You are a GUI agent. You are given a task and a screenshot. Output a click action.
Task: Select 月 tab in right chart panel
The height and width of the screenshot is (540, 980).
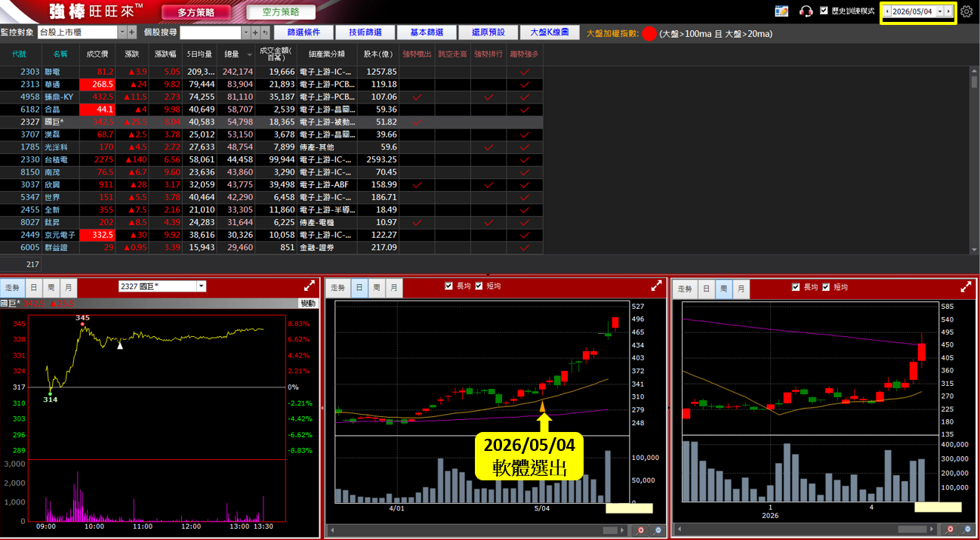pos(741,289)
